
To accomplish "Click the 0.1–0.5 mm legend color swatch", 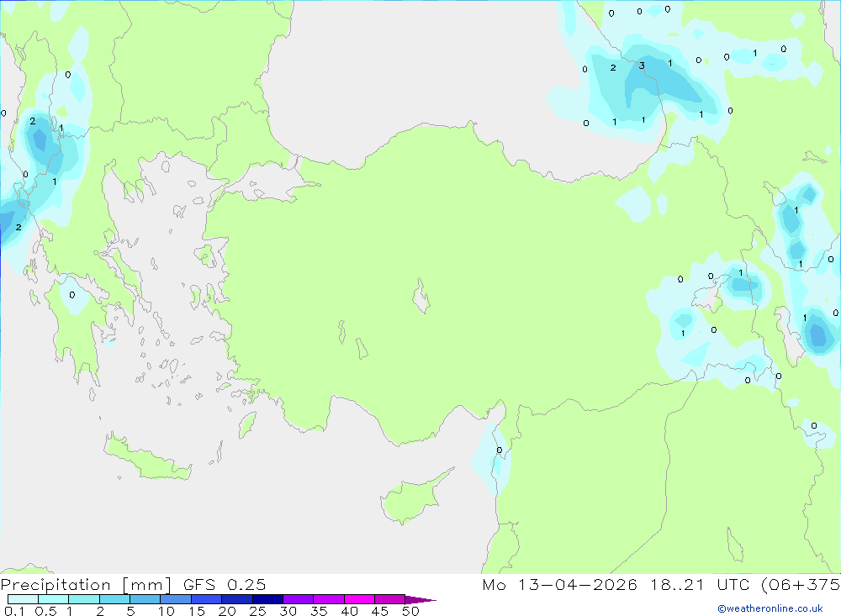I will 23,599.
